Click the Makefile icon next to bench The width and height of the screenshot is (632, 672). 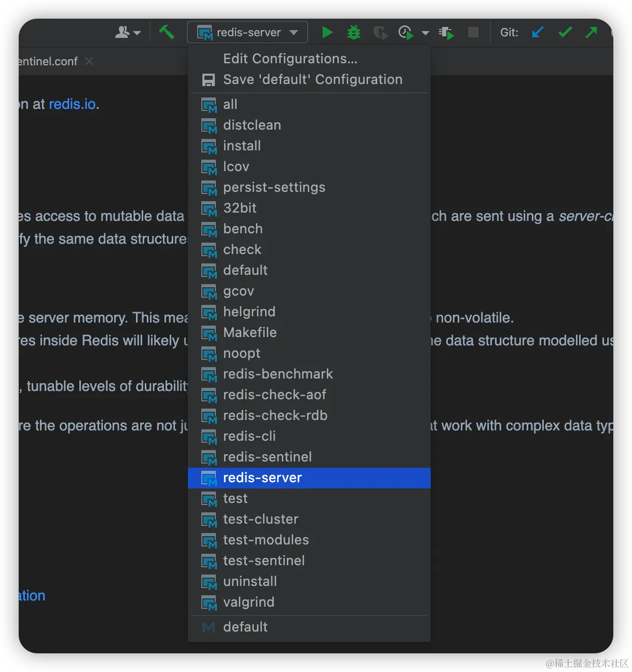(x=209, y=230)
